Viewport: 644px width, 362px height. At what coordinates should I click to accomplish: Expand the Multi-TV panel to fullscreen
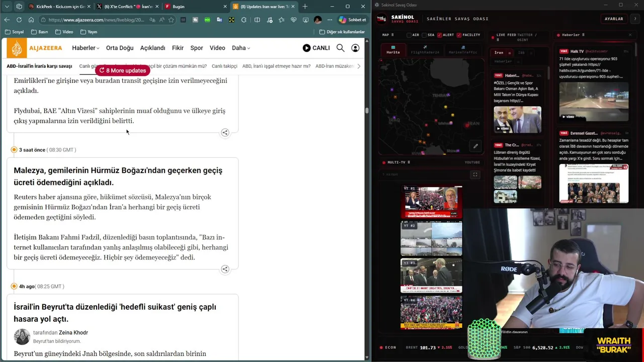[x=475, y=174]
